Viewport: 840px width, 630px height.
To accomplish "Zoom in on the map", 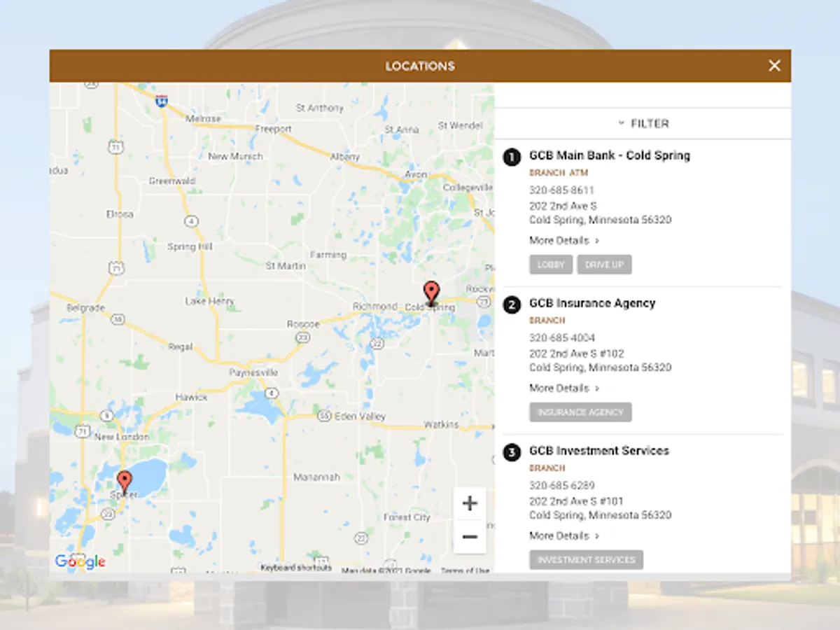I will coord(470,503).
